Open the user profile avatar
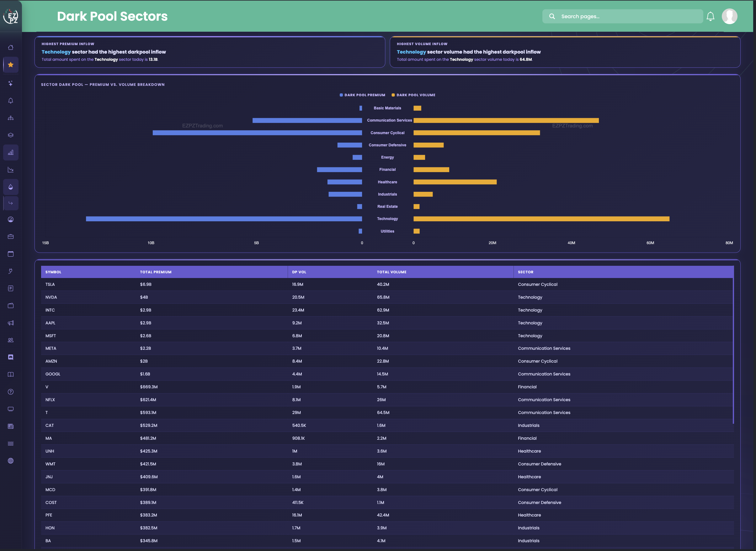Viewport: 756px width, 551px height. [730, 16]
